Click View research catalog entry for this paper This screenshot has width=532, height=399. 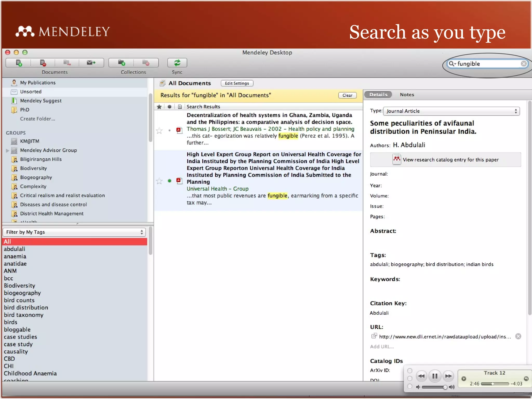pyautogui.click(x=445, y=159)
